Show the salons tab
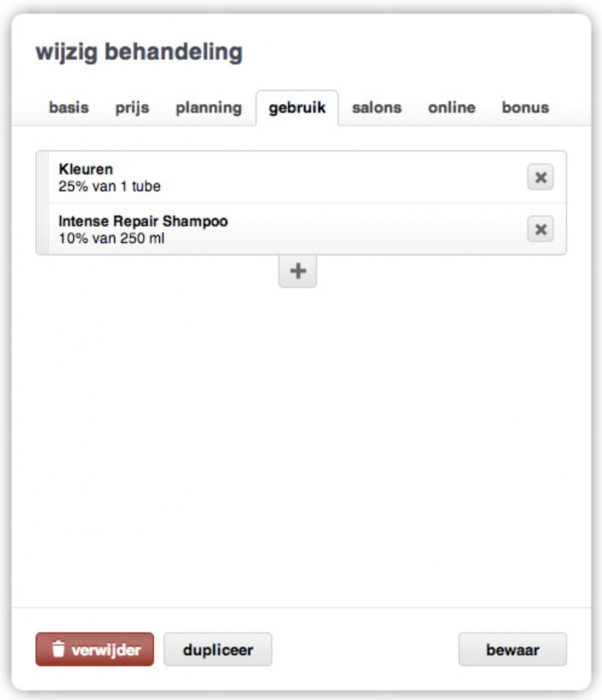The image size is (602, 700). pos(377,107)
